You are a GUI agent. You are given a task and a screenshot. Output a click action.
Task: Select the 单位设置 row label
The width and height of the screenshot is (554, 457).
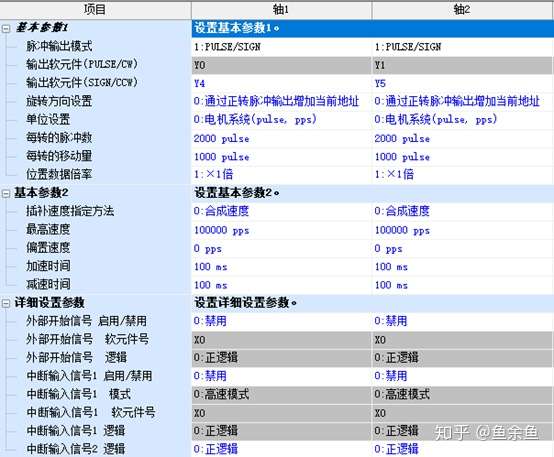48,119
